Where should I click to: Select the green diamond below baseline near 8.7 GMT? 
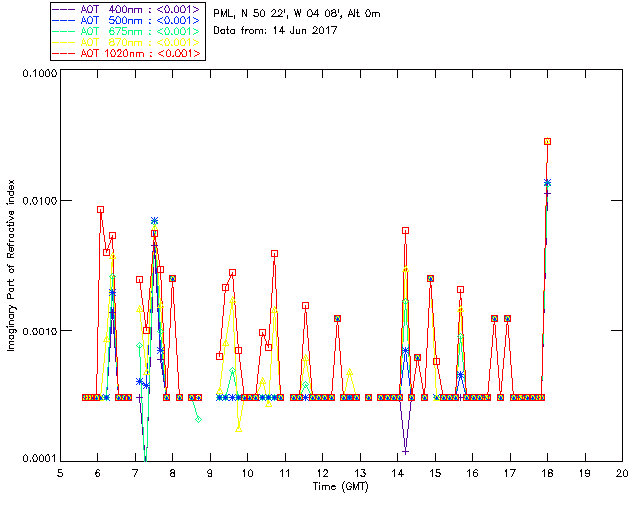tap(198, 419)
